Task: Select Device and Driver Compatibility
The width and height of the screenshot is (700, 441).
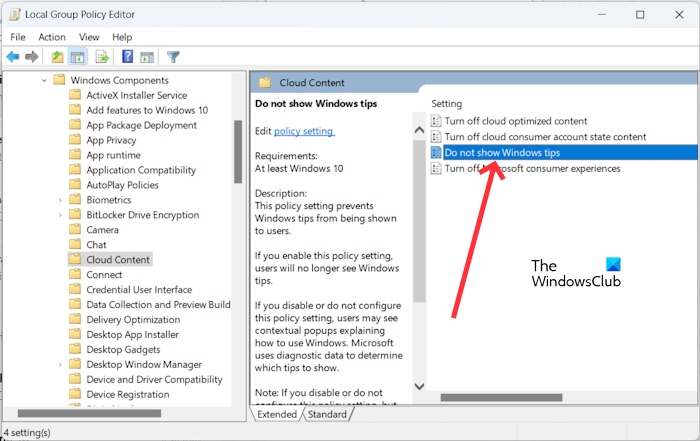Action: coord(154,379)
